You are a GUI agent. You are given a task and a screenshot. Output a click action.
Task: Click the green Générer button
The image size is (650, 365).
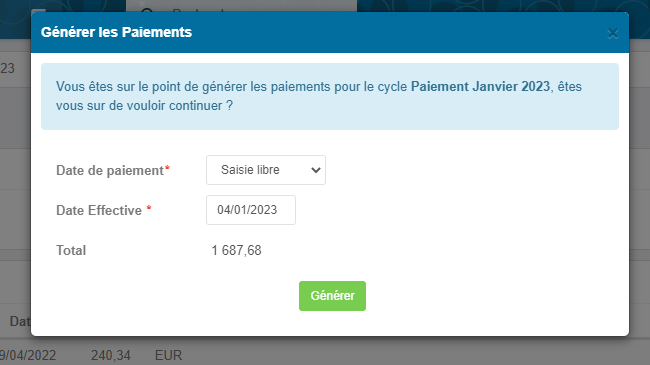pyautogui.click(x=332, y=296)
